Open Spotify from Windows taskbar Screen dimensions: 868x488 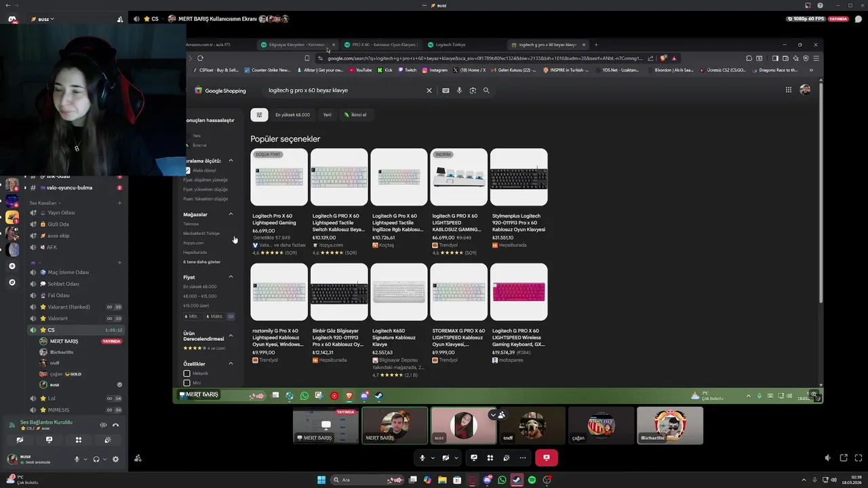[x=532, y=480]
